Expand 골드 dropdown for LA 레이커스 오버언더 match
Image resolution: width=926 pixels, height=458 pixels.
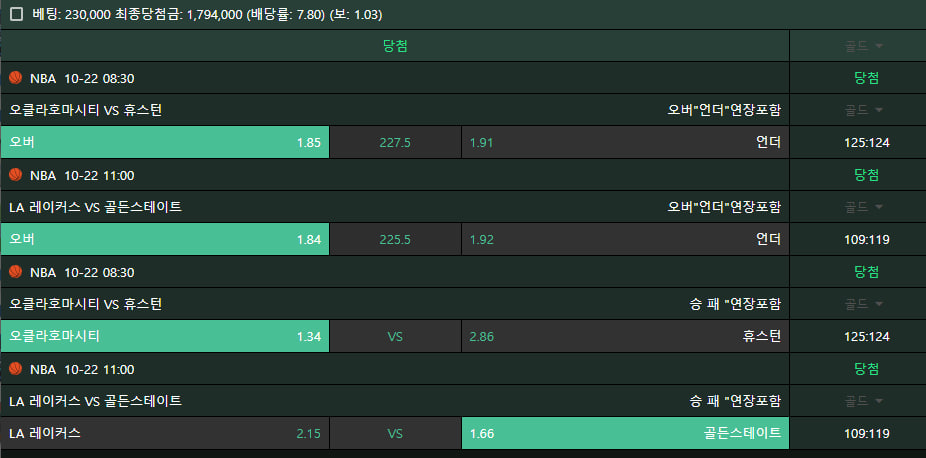864,207
